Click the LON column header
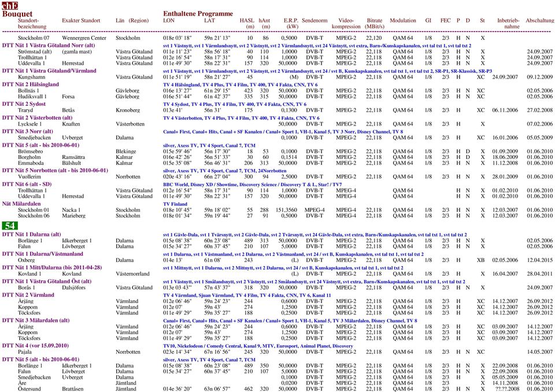The width and height of the screenshot is (555, 392). click(x=169, y=21)
